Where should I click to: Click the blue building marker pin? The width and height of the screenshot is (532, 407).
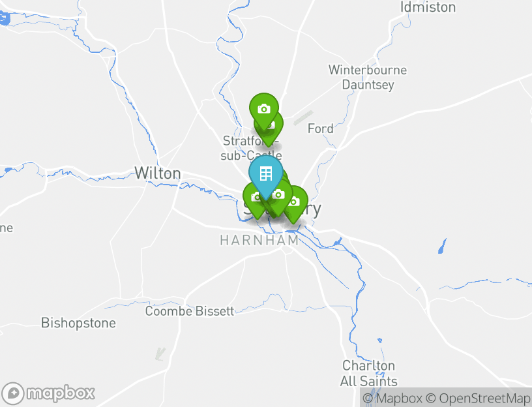pyautogui.click(x=265, y=173)
